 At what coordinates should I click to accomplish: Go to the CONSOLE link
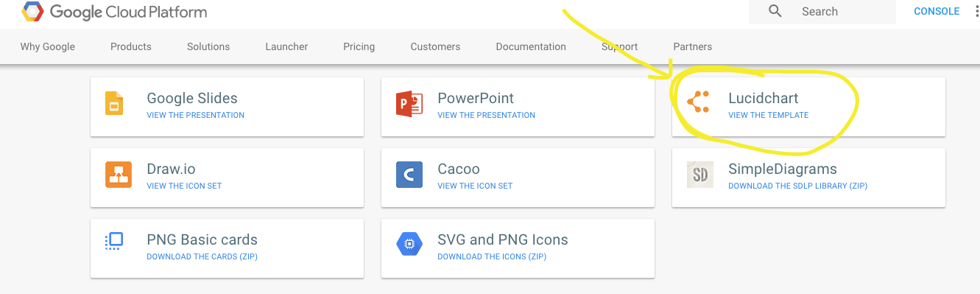pos(937,11)
